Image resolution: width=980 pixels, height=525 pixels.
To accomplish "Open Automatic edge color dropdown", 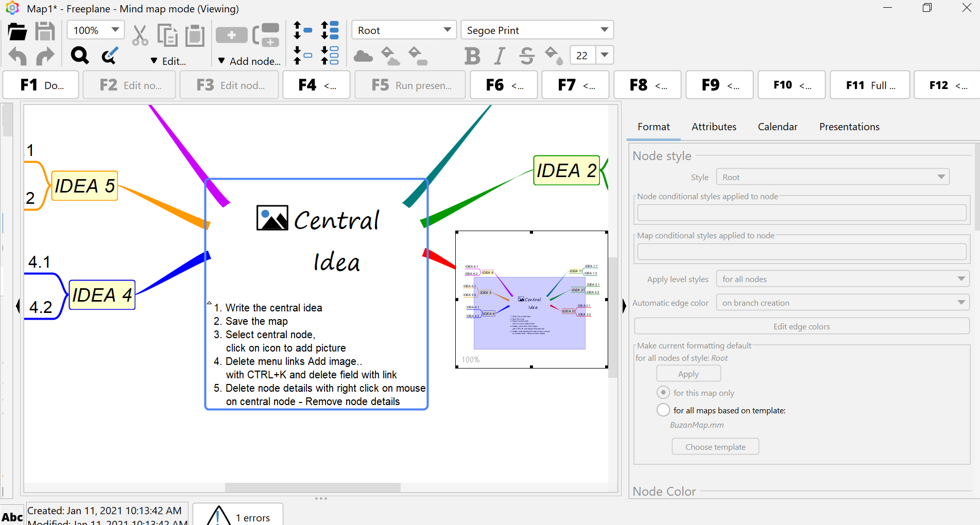I will pyautogui.click(x=843, y=303).
